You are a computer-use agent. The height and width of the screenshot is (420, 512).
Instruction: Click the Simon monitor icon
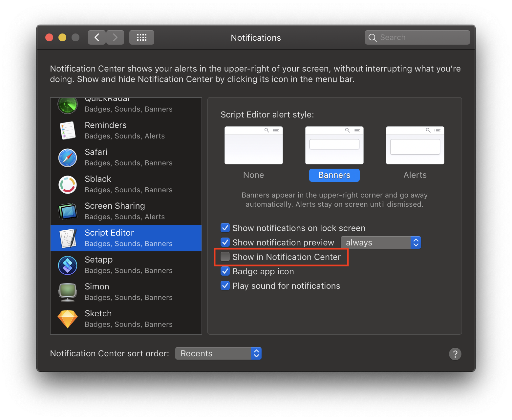pos(68,292)
